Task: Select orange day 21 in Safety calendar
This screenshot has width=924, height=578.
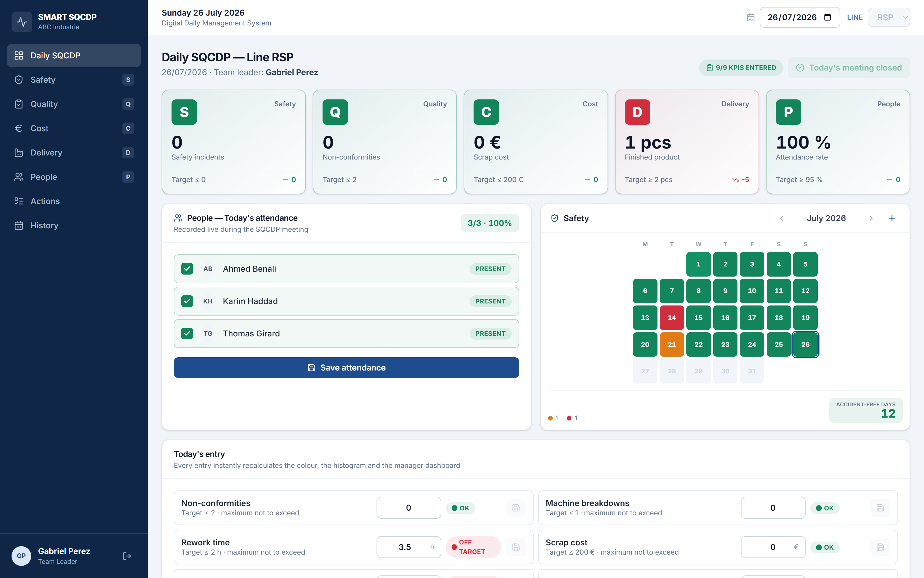Action: coord(672,344)
